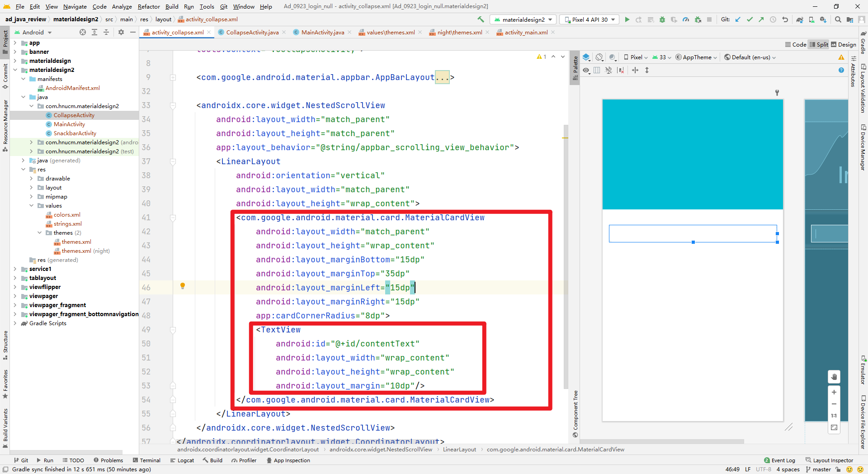
Task: Show Git history clock icon
Action: tap(773, 19)
